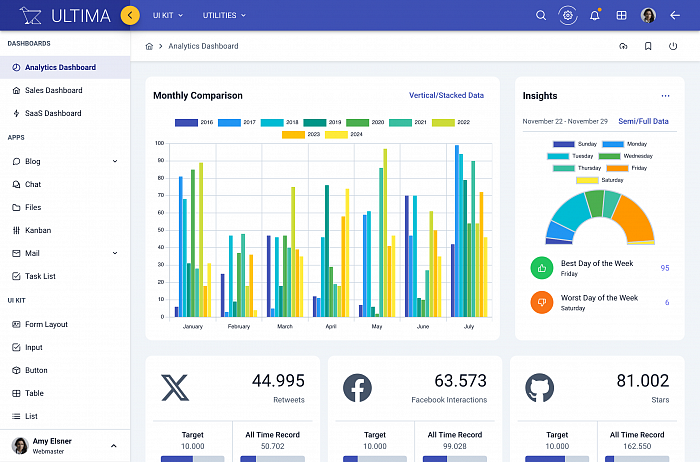The width and height of the screenshot is (700, 462).
Task: Click the left arrow icon in top bar
Action: point(675,16)
